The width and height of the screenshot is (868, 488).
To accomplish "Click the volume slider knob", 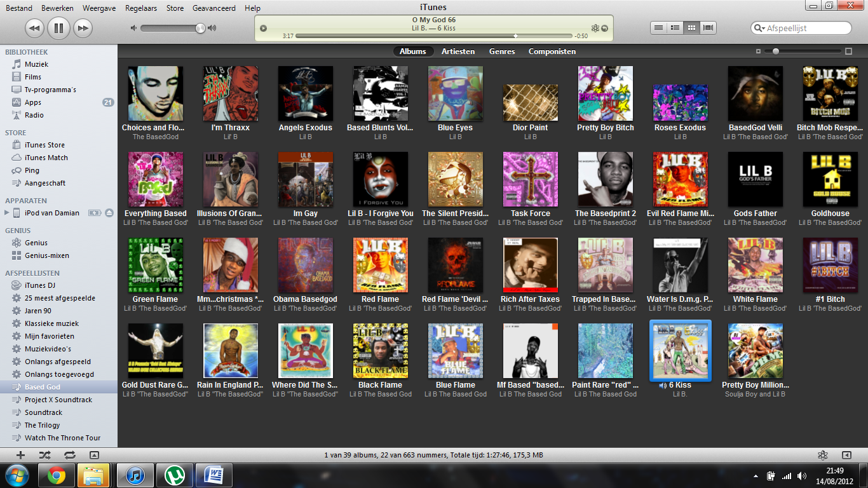I will [x=200, y=28].
